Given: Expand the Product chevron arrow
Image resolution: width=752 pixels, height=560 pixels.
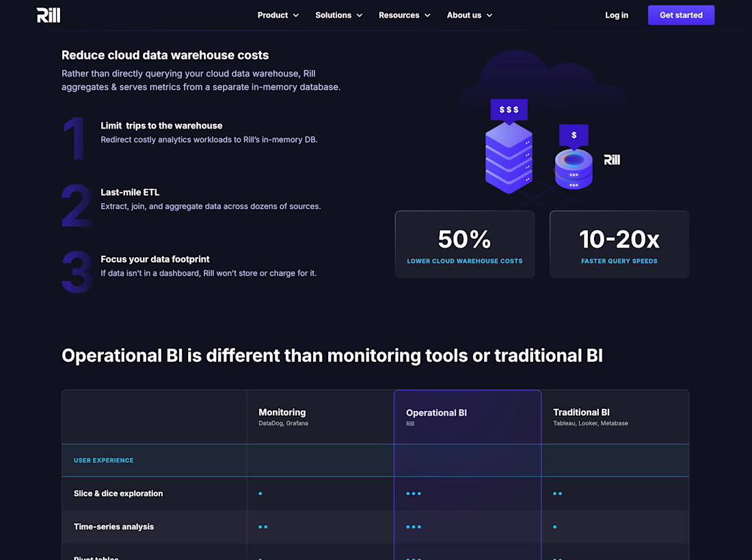Looking at the screenshot, I should pyautogui.click(x=296, y=15).
